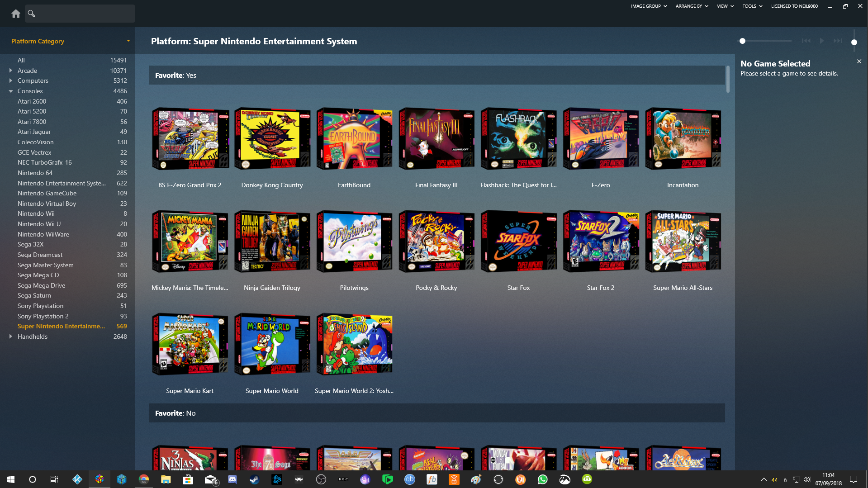868x488 pixels.
Task: Select Ninja Gaiden Trilogy cover
Action: pyautogui.click(x=272, y=242)
